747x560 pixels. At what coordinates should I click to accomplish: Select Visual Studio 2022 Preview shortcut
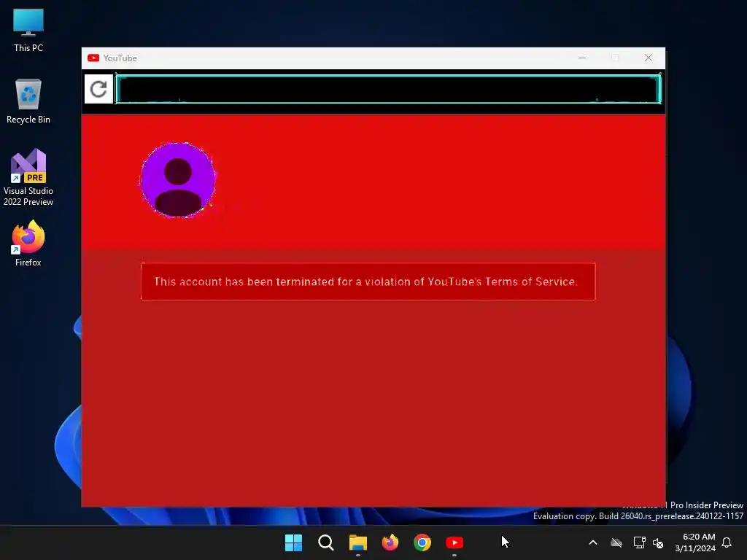28,178
